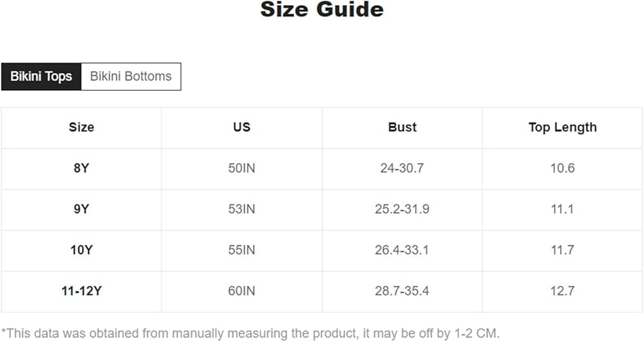Click the 26.4-33.1 bust measurement cell
Screen dimensions: 644x342
click(402, 250)
